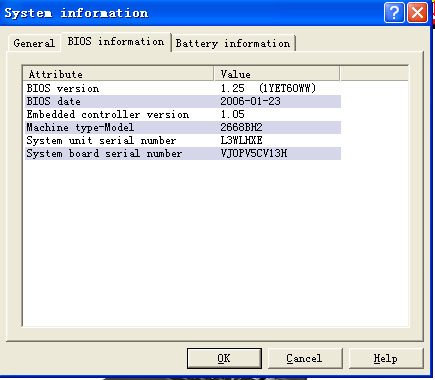
Task: Open the Battery information tab
Action: (233, 43)
